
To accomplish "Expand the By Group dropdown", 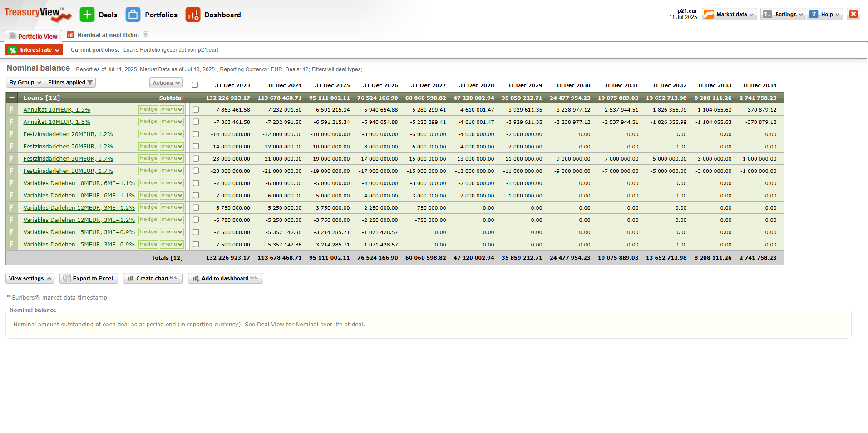I will (x=25, y=83).
